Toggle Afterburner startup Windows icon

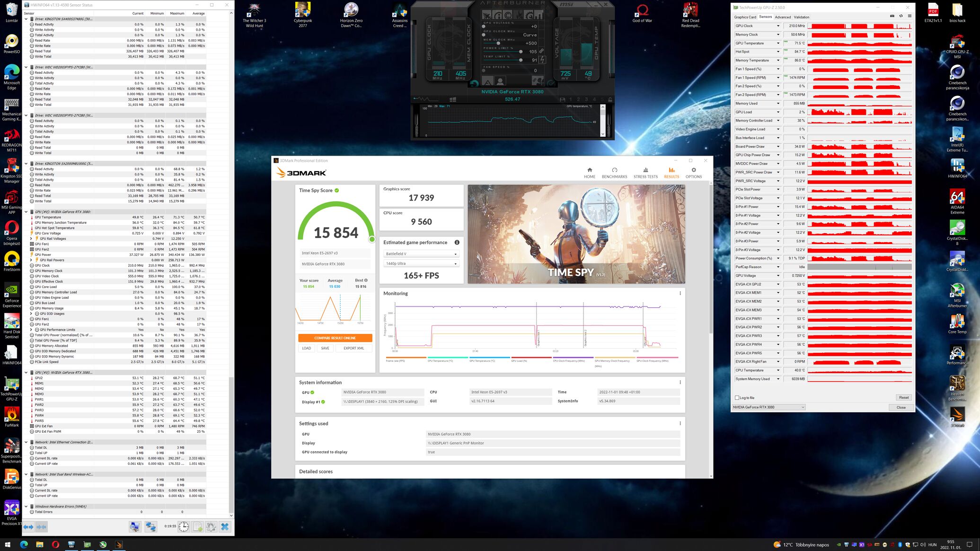[x=453, y=99]
